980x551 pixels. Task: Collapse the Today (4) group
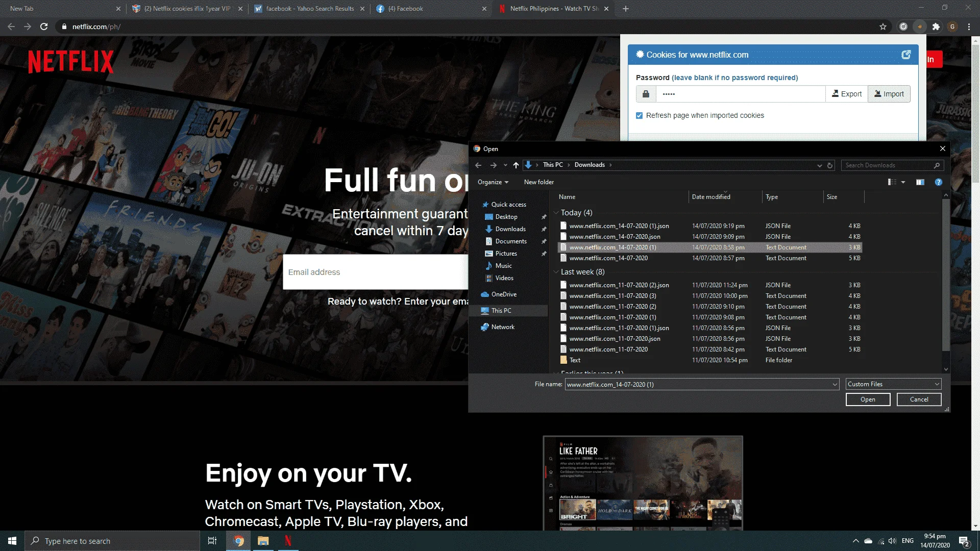pos(556,213)
